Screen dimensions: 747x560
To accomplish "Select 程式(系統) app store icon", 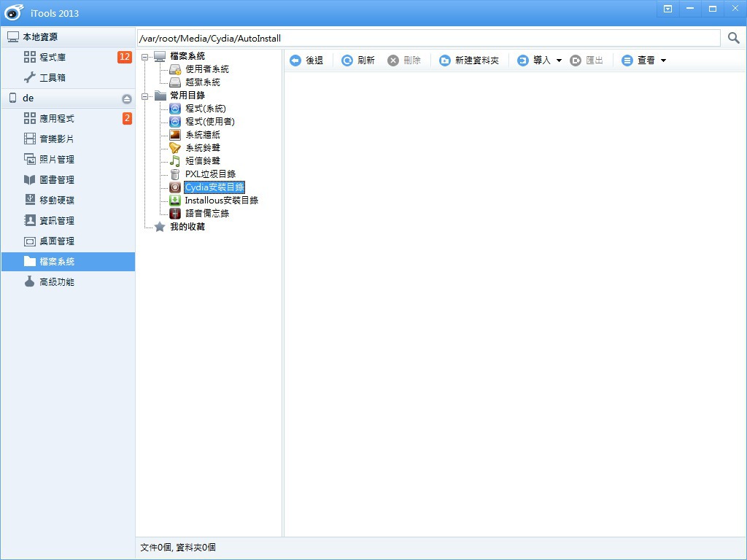I will pyautogui.click(x=175, y=109).
